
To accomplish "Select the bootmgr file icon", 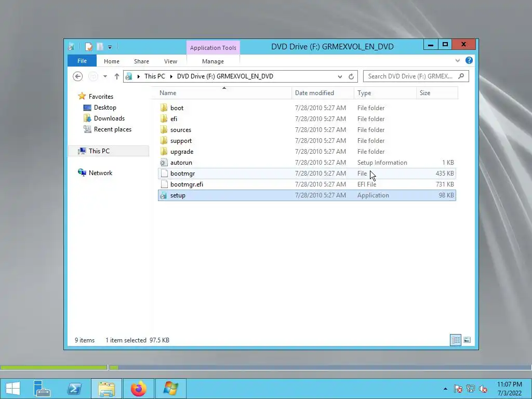I will [x=164, y=174].
